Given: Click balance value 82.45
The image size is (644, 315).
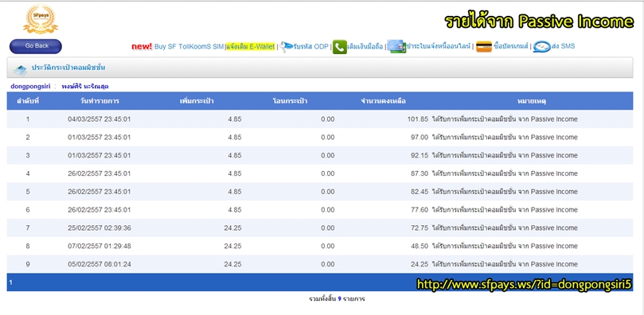Looking at the screenshot, I should (x=420, y=192).
